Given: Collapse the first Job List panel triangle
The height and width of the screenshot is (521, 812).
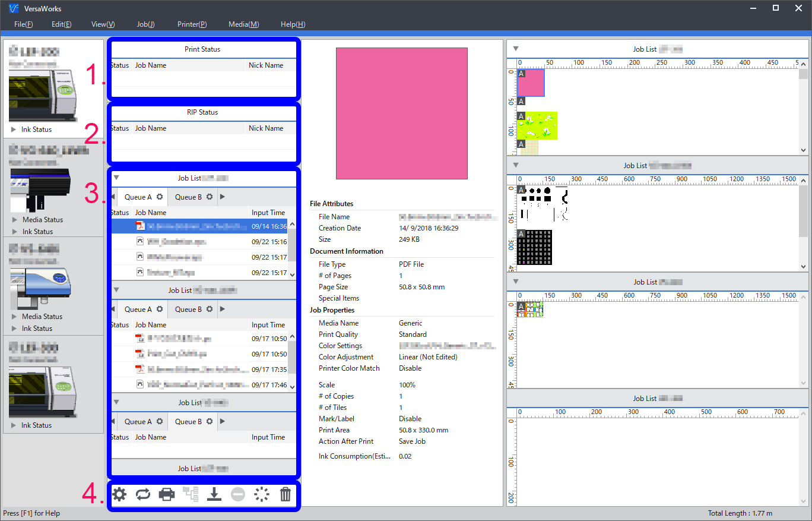Looking at the screenshot, I should [x=117, y=178].
